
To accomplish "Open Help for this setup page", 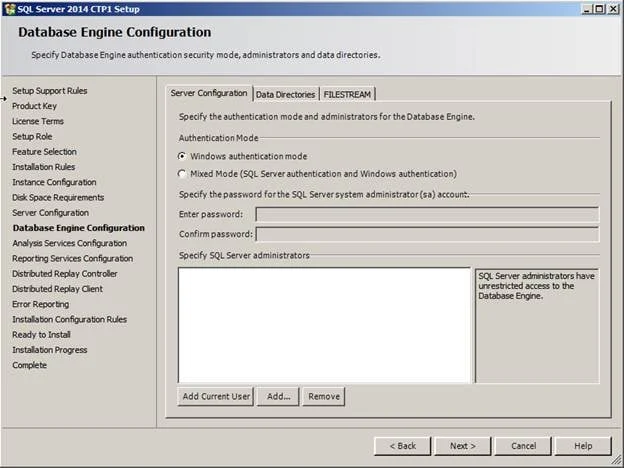I will coord(583,446).
